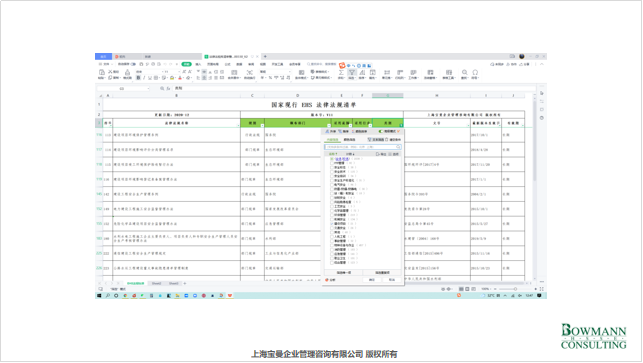Switch to the 颜色筛选 tab in filter panel

[349, 140]
